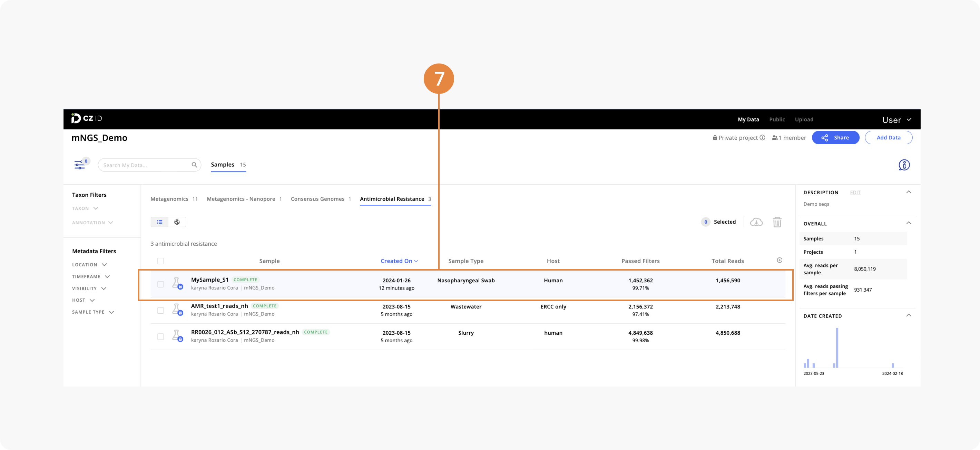The width and height of the screenshot is (980, 450).
Task: Open the filters panel icon
Action: [79, 165]
